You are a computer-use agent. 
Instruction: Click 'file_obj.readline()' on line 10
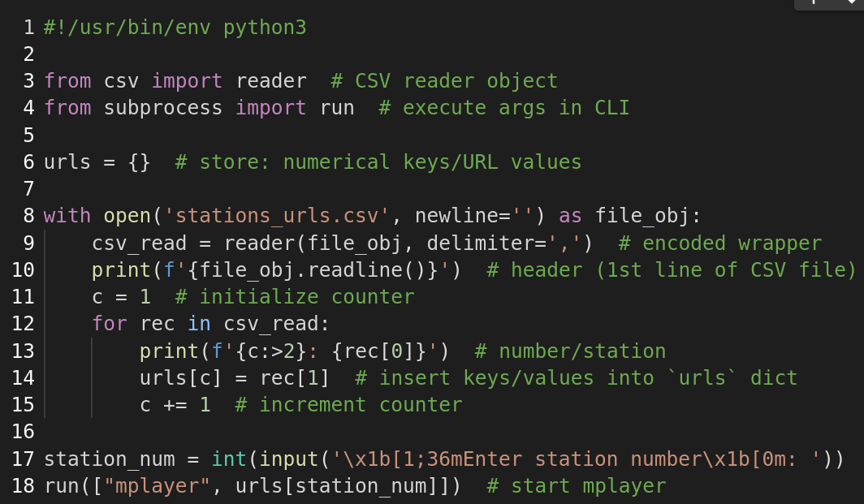[313, 270]
